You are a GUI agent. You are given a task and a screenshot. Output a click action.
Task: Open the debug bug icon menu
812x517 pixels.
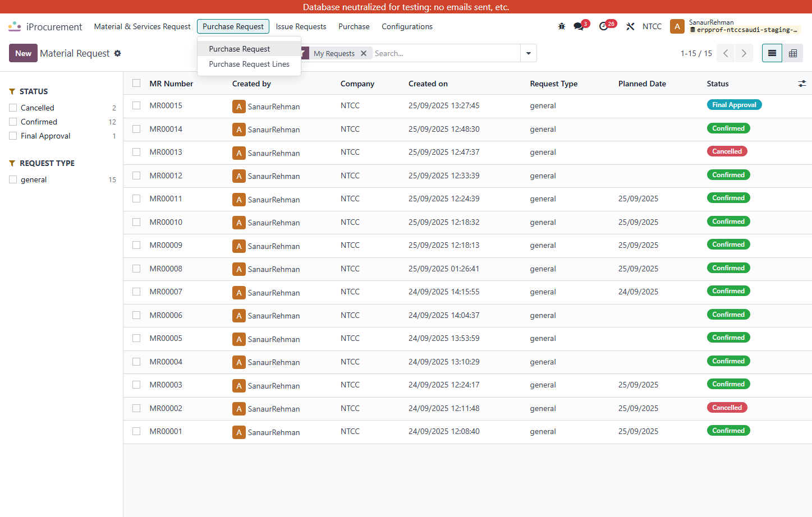pyautogui.click(x=562, y=26)
